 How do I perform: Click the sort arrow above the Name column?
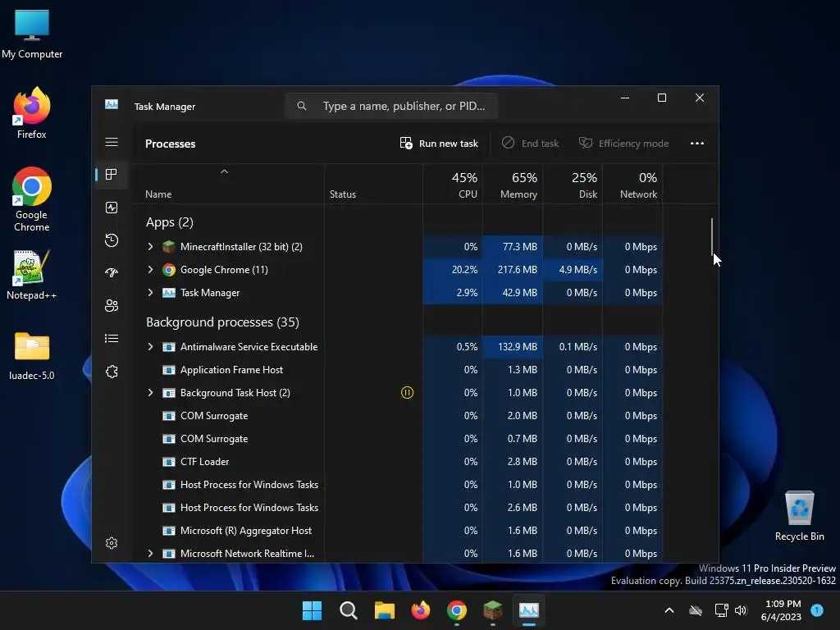click(x=225, y=171)
